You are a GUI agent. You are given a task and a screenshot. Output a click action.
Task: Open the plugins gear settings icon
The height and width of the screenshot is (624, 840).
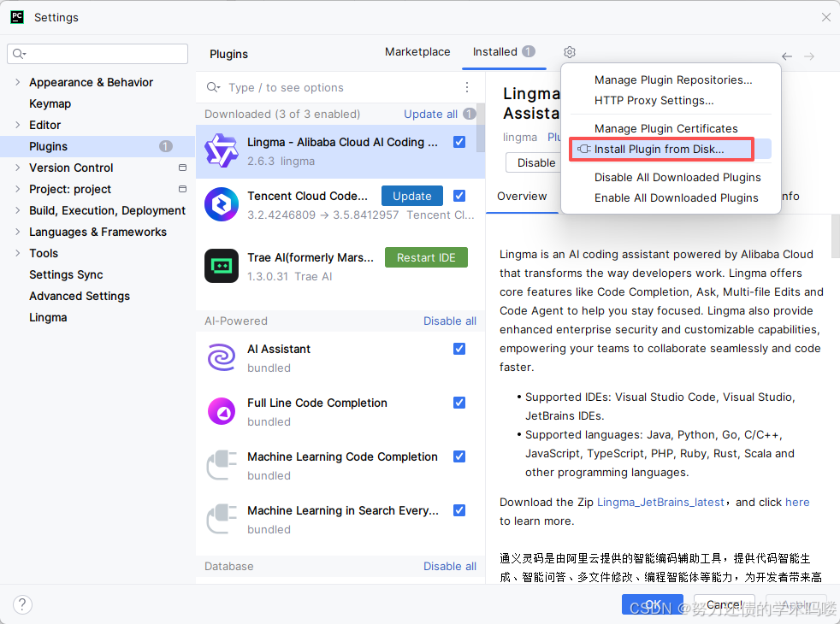point(570,52)
